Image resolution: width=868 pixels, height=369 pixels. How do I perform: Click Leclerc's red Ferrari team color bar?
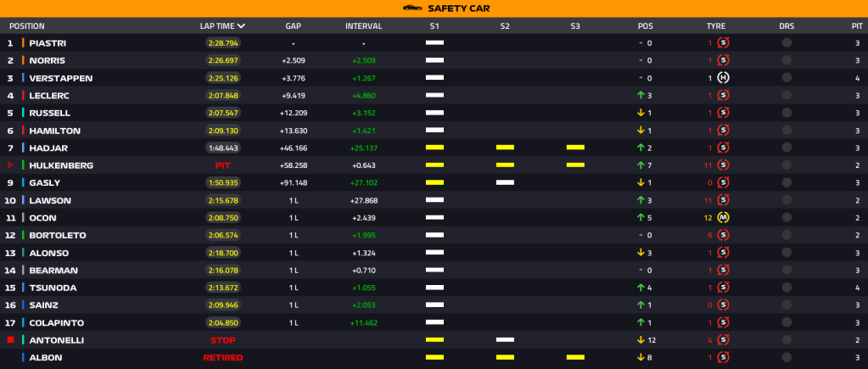point(23,95)
